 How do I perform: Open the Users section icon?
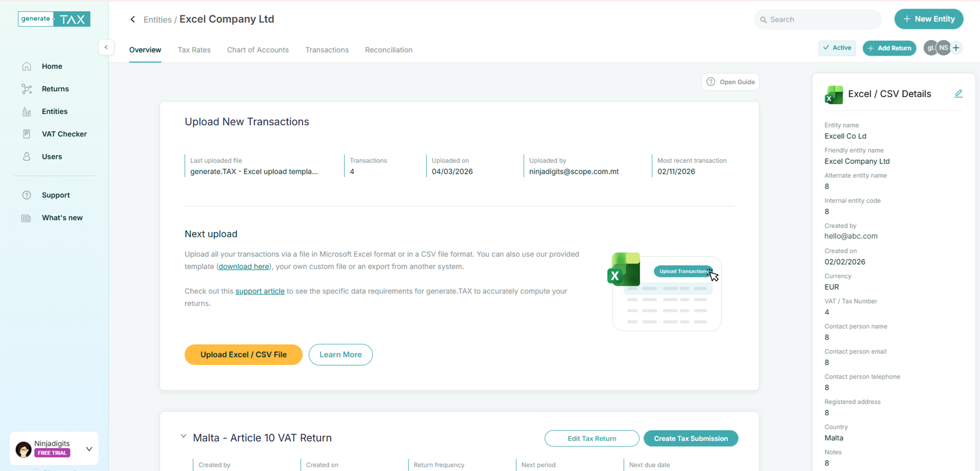(27, 156)
